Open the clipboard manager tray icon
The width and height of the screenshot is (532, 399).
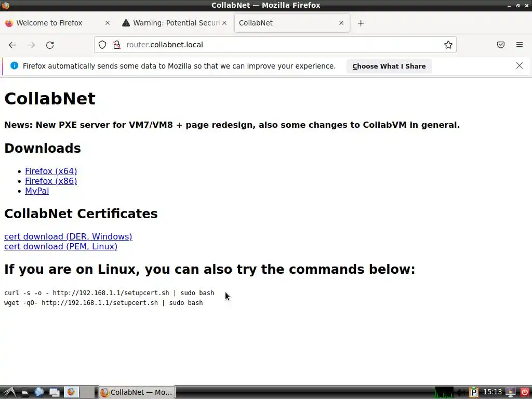click(474, 393)
